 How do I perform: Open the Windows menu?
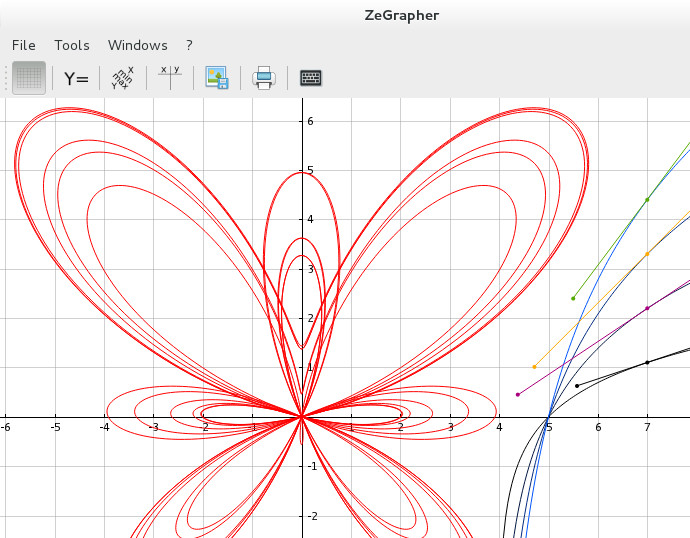tap(138, 45)
